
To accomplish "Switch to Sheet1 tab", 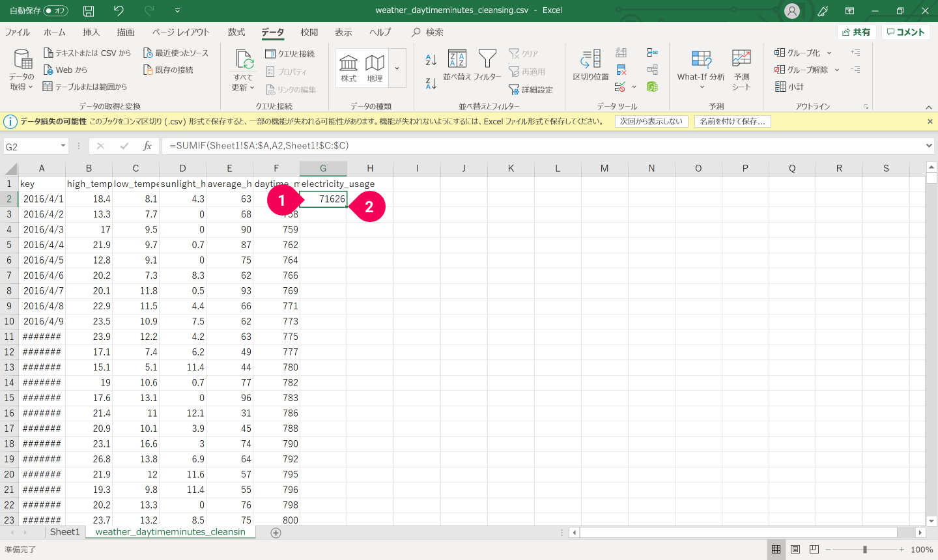I will click(65, 532).
